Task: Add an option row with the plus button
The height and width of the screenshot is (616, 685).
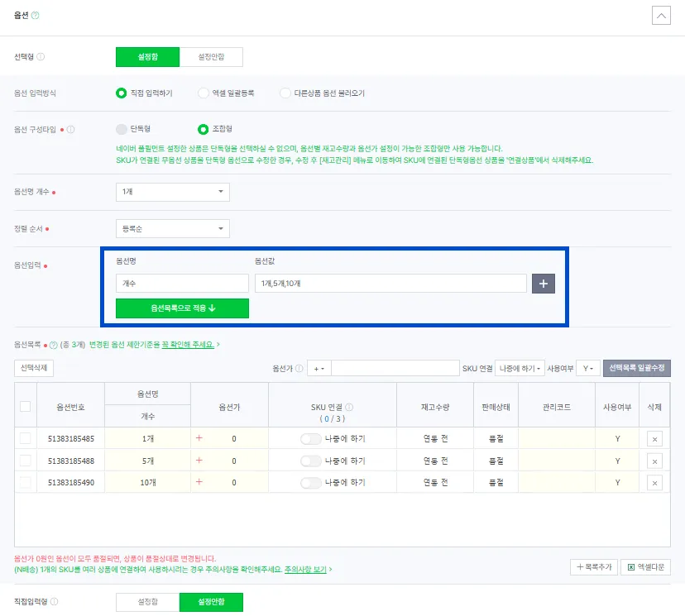Action: tap(544, 284)
